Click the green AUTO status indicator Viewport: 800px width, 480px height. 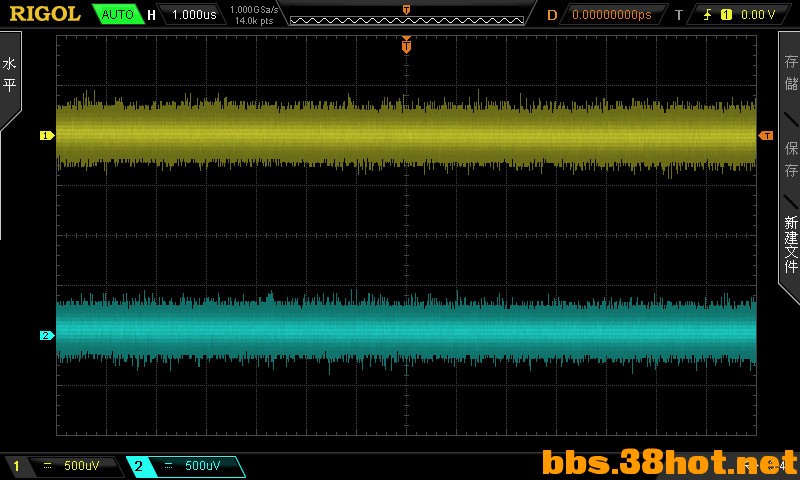pyautogui.click(x=117, y=14)
